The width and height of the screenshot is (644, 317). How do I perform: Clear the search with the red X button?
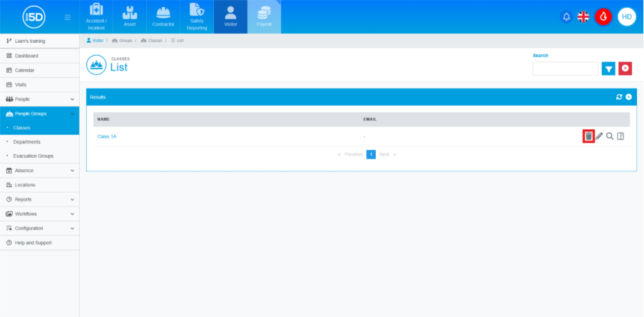point(625,69)
